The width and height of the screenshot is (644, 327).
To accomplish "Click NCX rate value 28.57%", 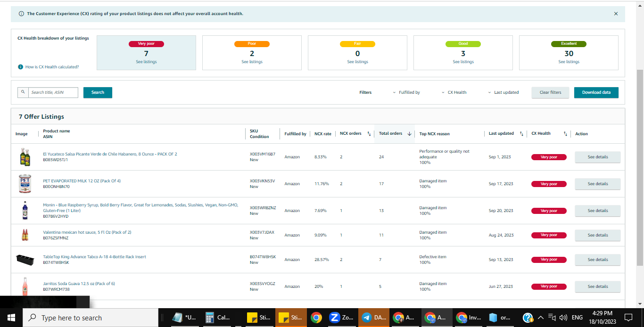I will 321,260.
